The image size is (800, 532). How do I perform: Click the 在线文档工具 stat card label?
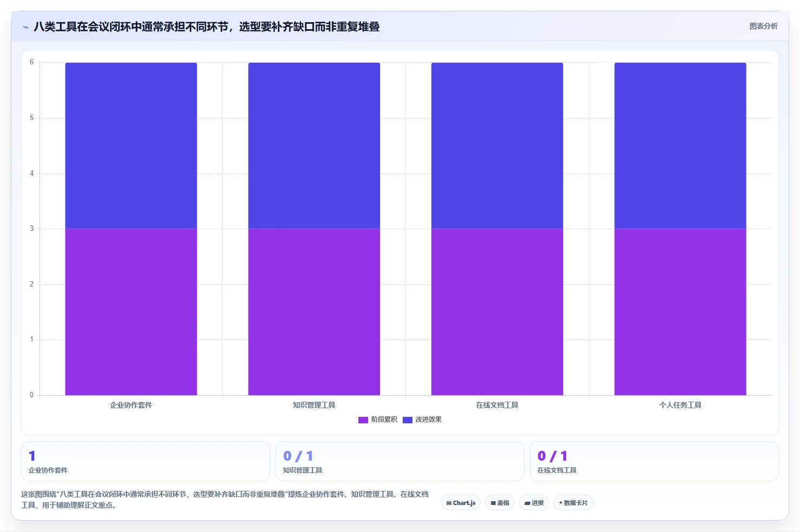tap(557, 470)
